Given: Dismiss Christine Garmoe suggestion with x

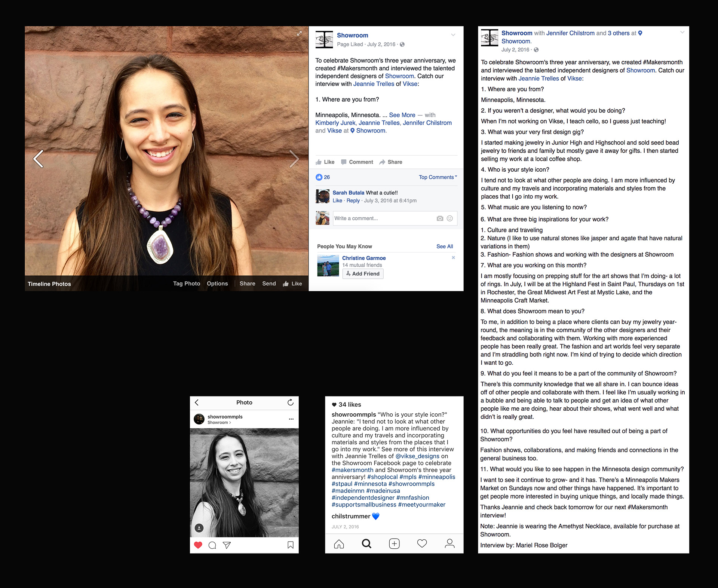Looking at the screenshot, I should [453, 258].
